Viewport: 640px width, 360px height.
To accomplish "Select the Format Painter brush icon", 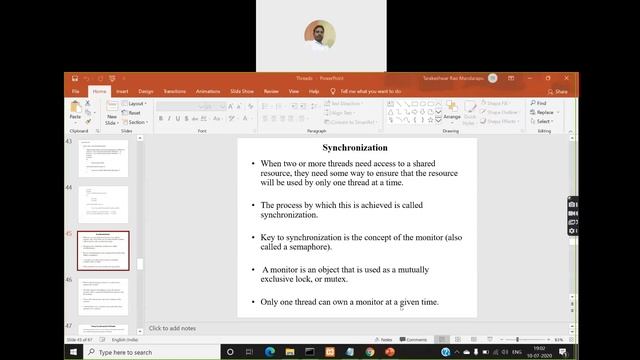I will click(88, 121).
